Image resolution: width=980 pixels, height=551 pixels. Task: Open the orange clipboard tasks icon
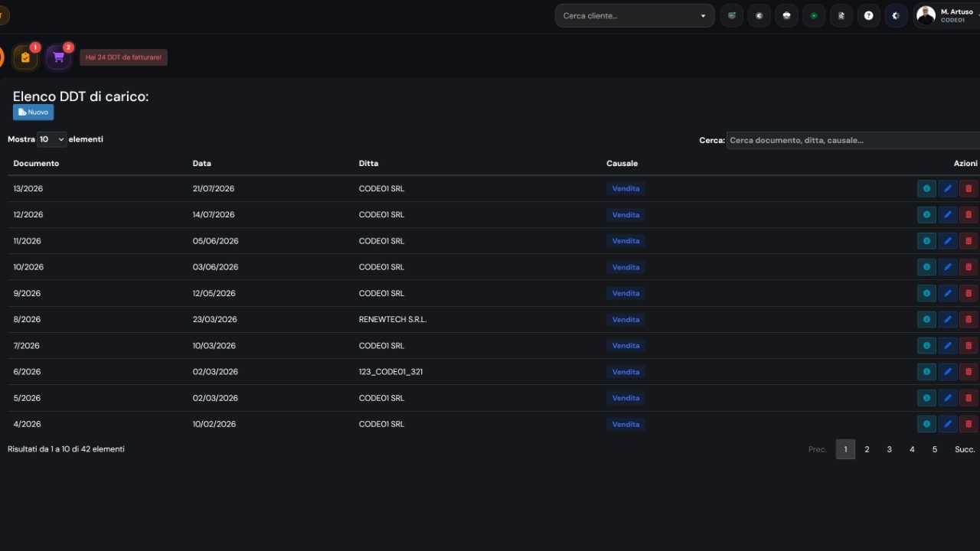26,57
